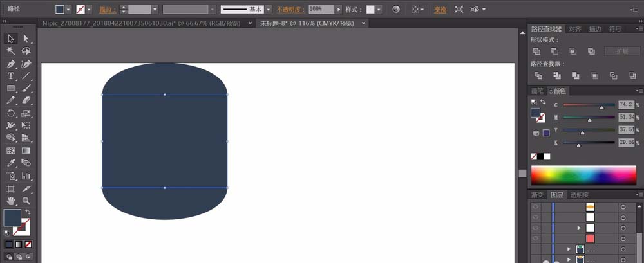
Task: Select the Eyedropper tool
Action: coord(11,163)
